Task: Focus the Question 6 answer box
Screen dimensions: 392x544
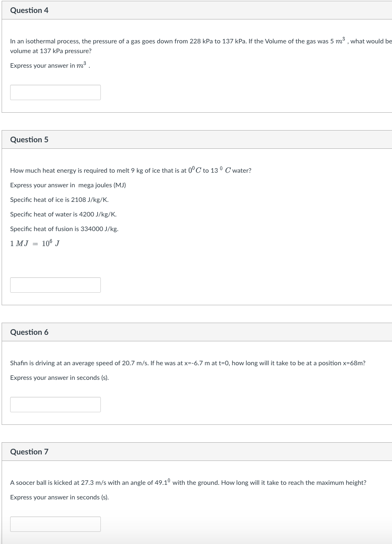Action: pyautogui.click(x=55, y=405)
